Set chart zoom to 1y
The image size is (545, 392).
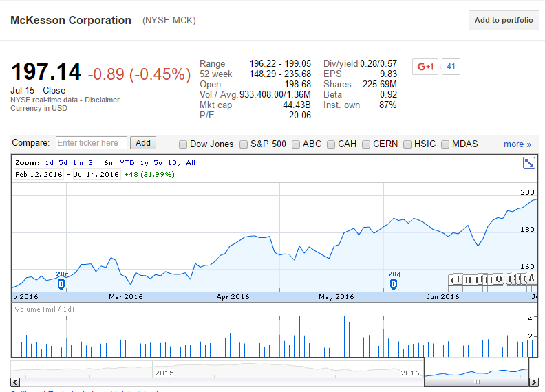(144, 162)
